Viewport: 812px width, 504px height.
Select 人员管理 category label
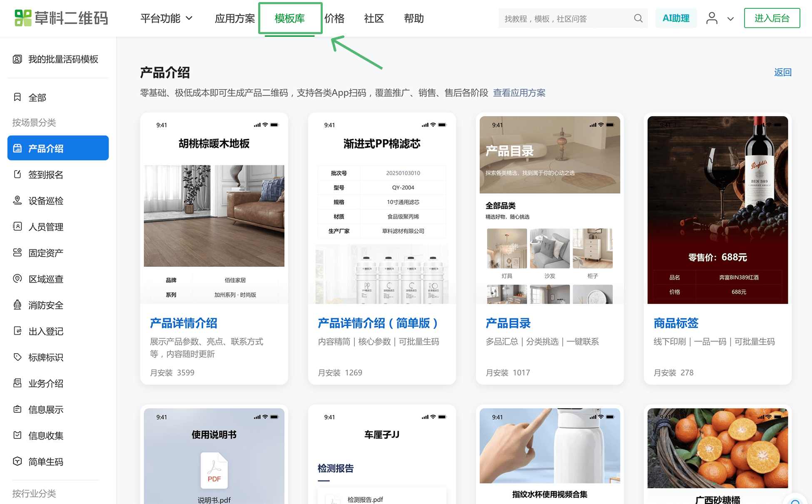(x=46, y=227)
